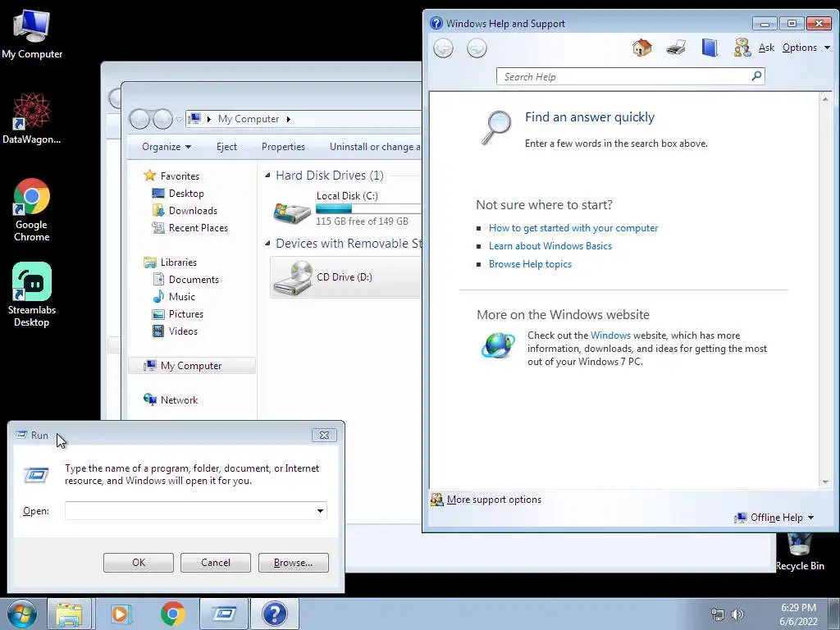Open the Offline Help dropdown

pyautogui.click(x=775, y=518)
